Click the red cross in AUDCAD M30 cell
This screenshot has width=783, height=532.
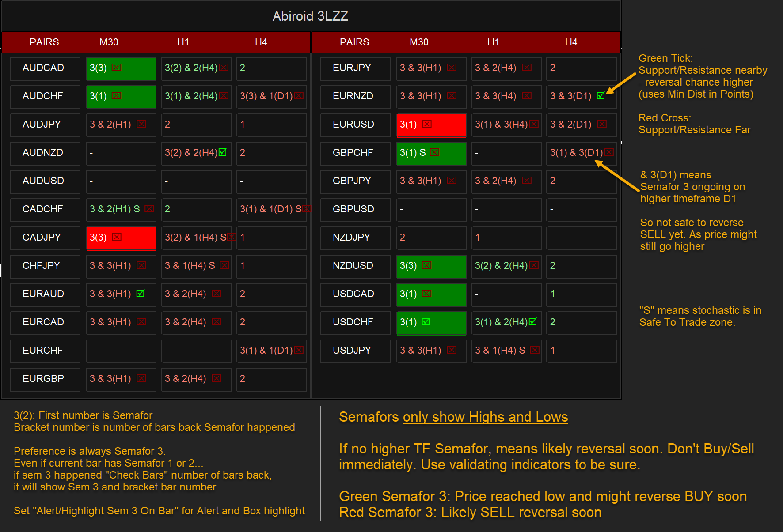(116, 68)
